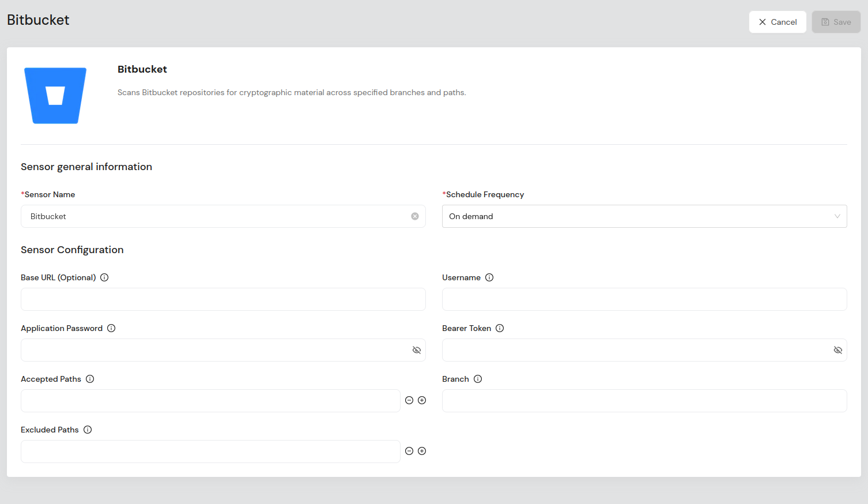Focus the Sensor Name input

click(x=223, y=216)
